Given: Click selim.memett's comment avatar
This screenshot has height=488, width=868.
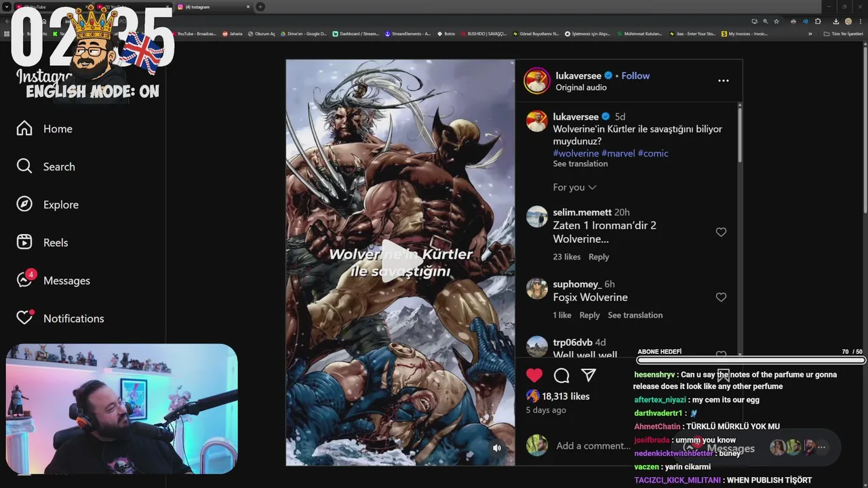Looking at the screenshot, I should coord(536,217).
